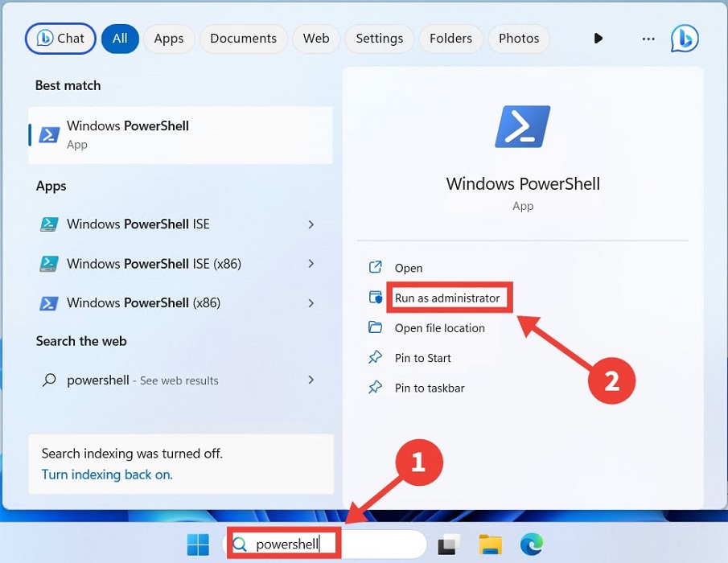728x563 pixels.
Task: Click the large PowerShell logo in preview pane
Action: click(x=522, y=126)
